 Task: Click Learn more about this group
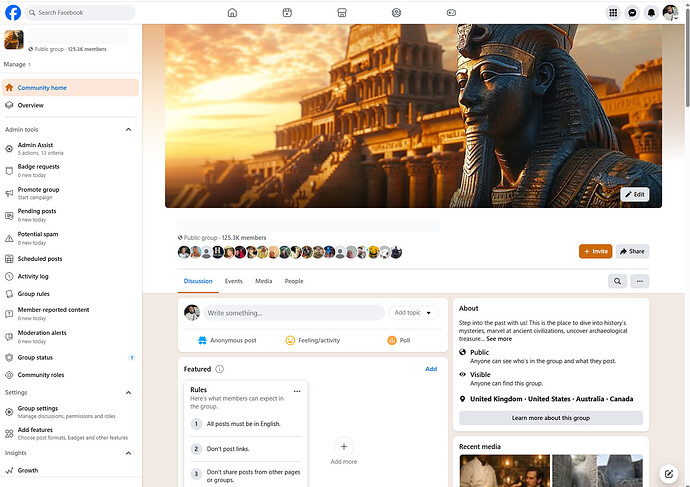coord(550,418)
